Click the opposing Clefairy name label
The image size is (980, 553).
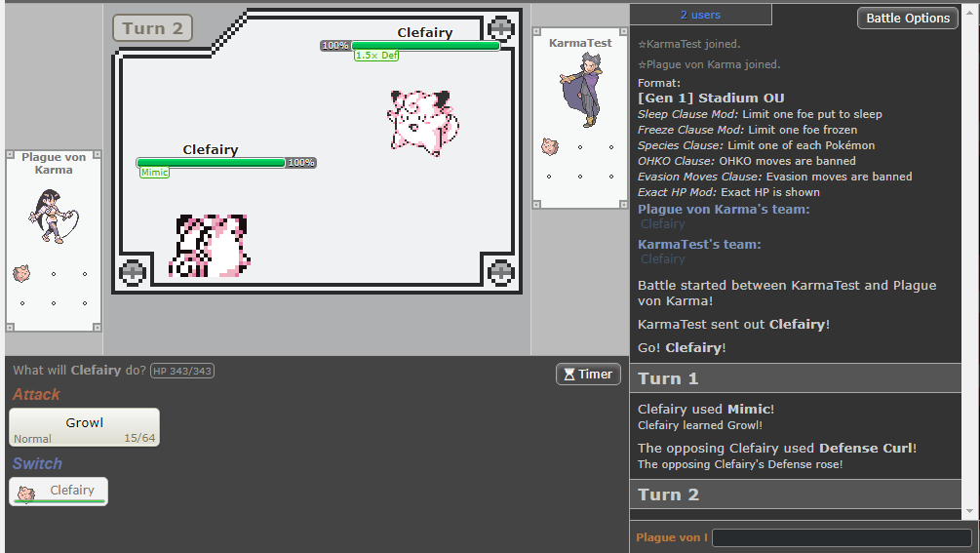[425, 32]
